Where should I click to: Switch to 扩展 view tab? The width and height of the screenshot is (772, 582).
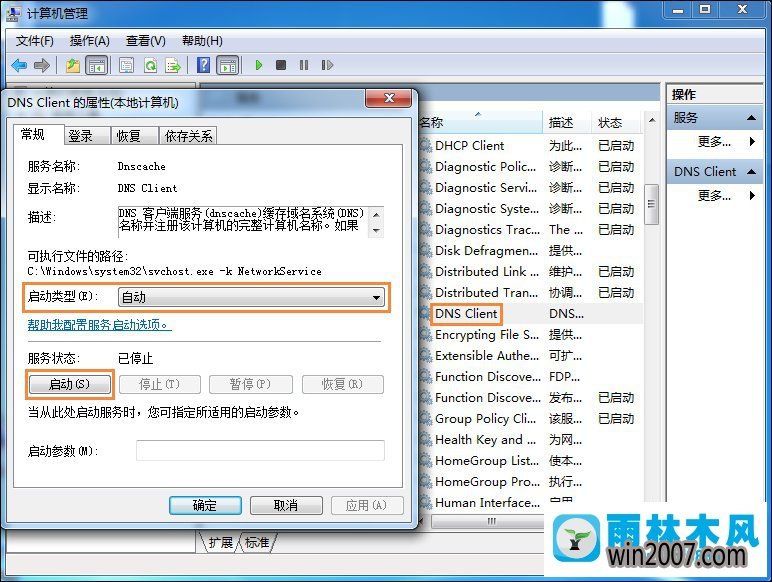[x=220, y=543]
